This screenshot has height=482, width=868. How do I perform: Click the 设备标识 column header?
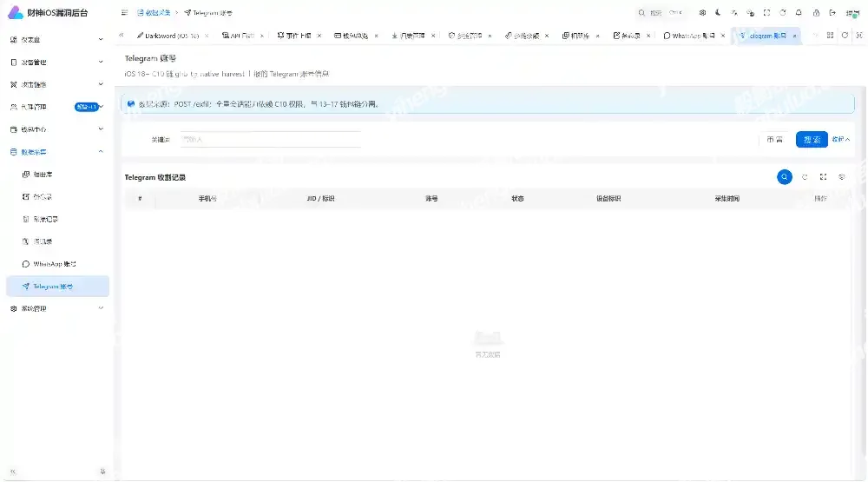click(608, 198)
